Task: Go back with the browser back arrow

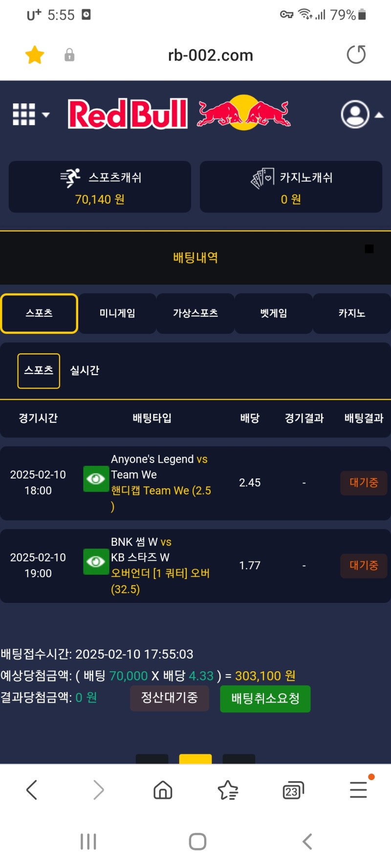Action: point(32,789)
